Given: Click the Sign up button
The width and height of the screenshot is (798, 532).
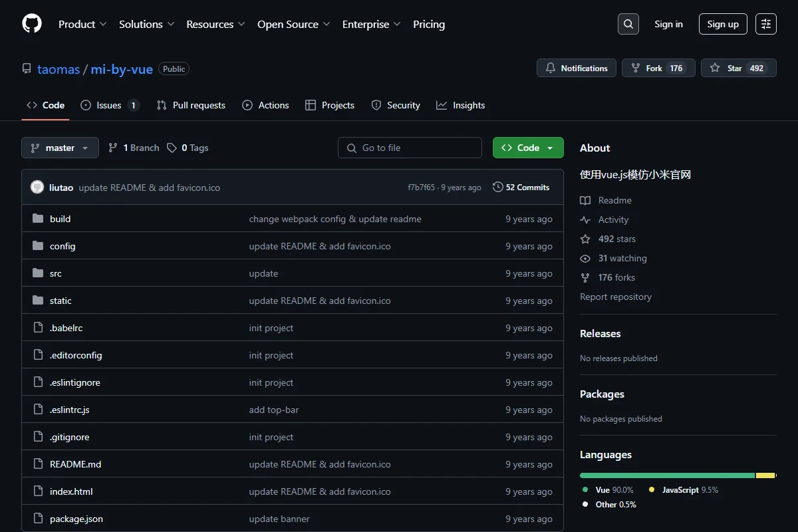Looking at the screenshot, I should point(723,24).
